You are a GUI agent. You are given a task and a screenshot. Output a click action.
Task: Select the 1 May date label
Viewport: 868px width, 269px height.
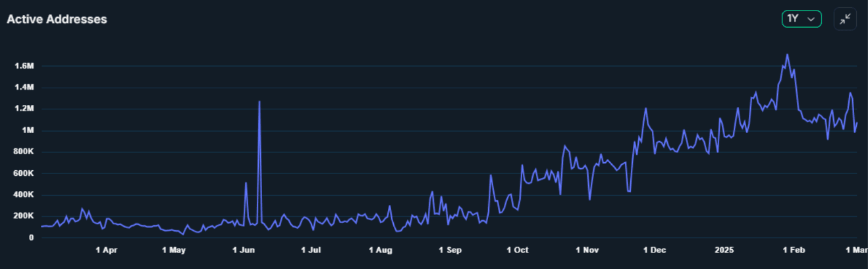174,251
